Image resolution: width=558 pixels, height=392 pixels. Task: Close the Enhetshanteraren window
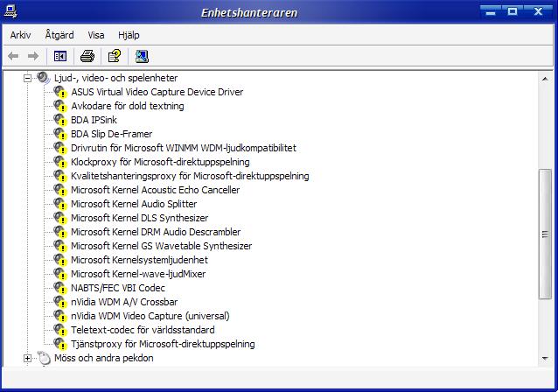click(539, 11)
